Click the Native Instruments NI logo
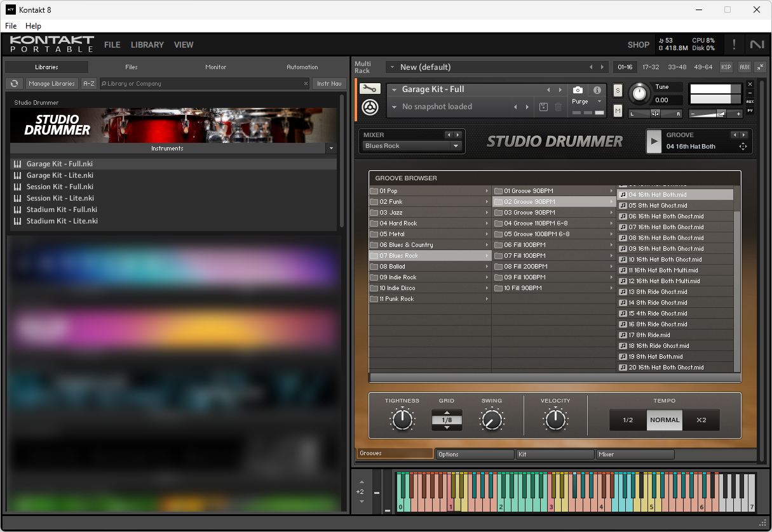The image size is (772, 532). pos(757,44)
